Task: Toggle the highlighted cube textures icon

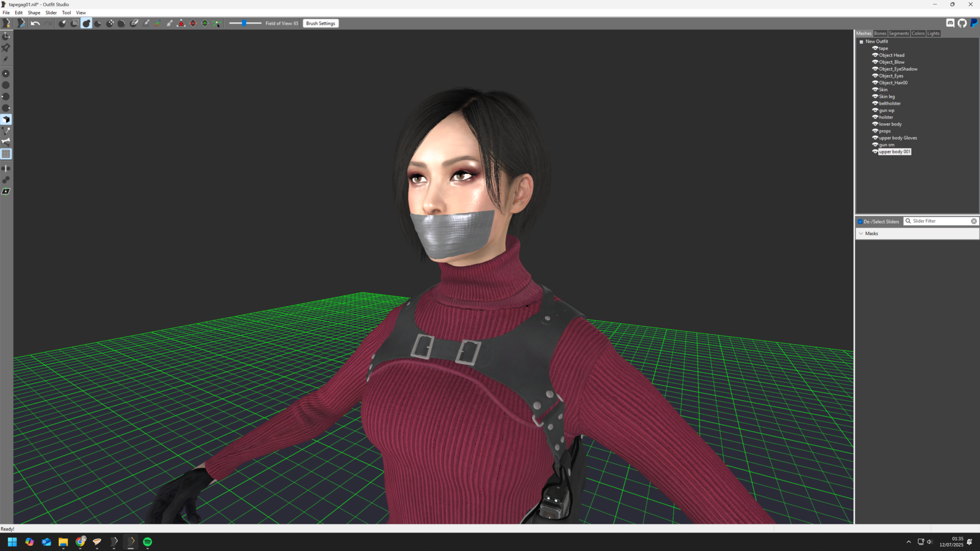Action: (x=6, y=120)
